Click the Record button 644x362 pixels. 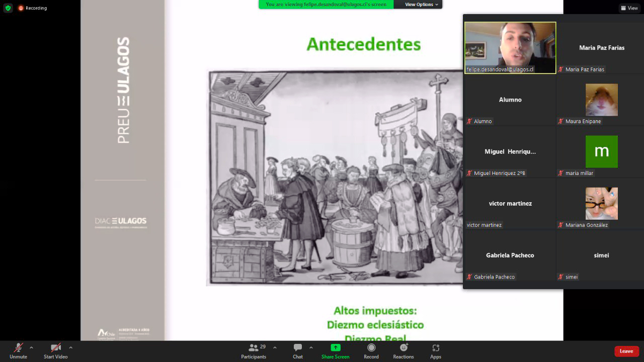(x=371, y=351)
